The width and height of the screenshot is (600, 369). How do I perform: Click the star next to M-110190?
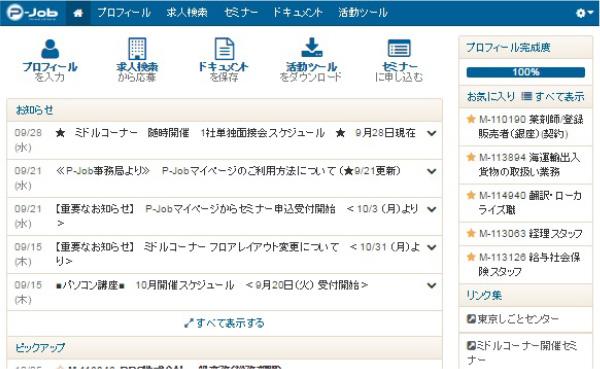pyautogui.click(x=471, y=119)
